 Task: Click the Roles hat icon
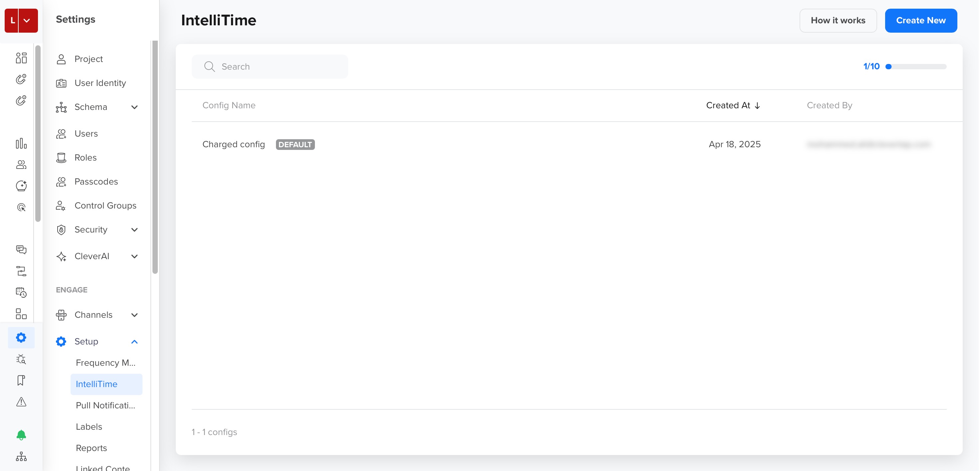61,158
